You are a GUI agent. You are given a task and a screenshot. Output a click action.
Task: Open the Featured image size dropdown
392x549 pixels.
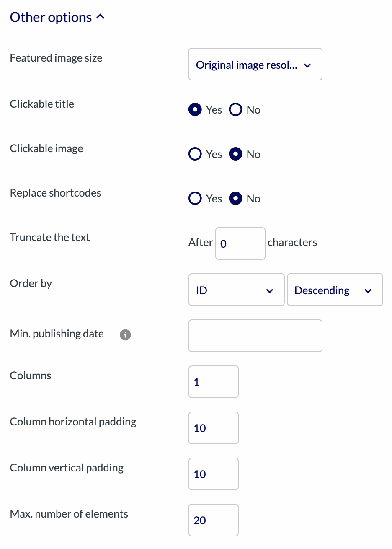pyautogui.click(x=255, y=65)
